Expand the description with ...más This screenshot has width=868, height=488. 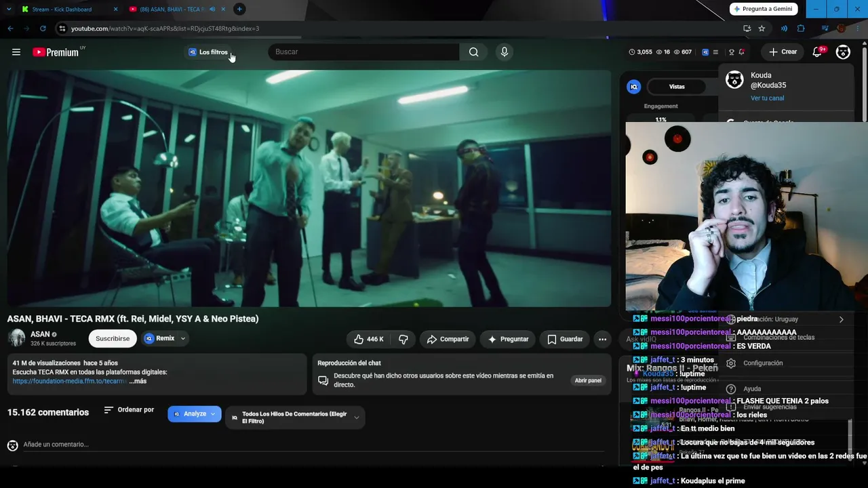(138, 381)
